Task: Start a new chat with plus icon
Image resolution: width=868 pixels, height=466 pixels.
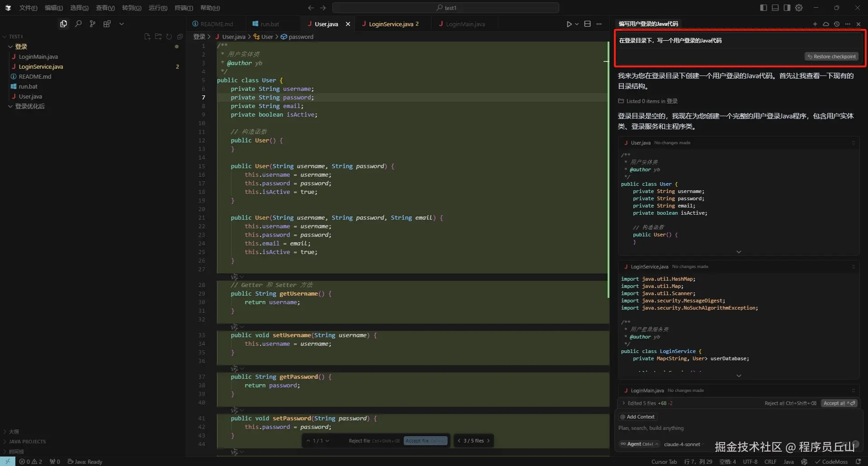Action: (815, 24)
